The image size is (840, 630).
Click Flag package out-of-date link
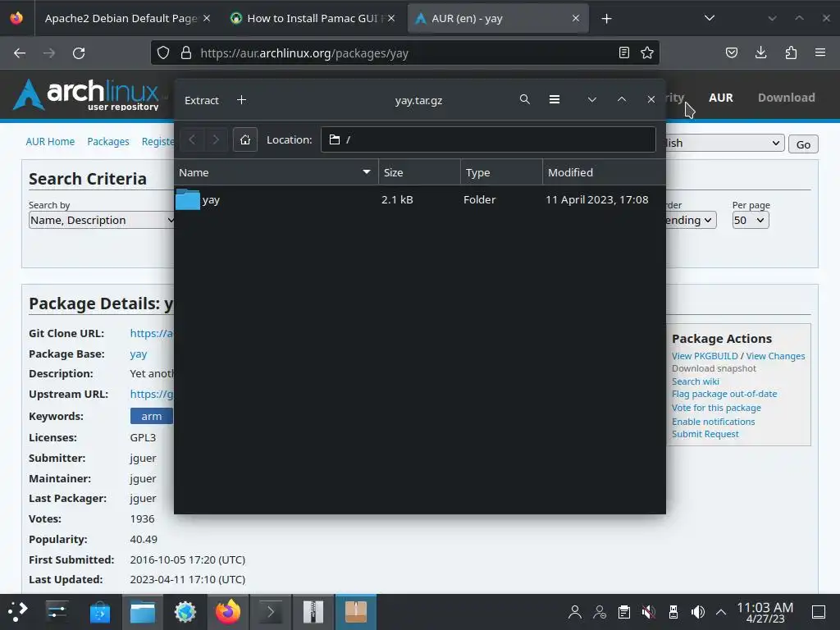click(724, 394)
